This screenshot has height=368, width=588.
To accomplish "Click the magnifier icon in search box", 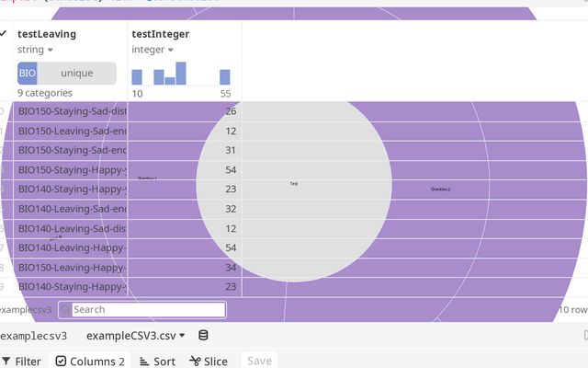I will 66,310.
